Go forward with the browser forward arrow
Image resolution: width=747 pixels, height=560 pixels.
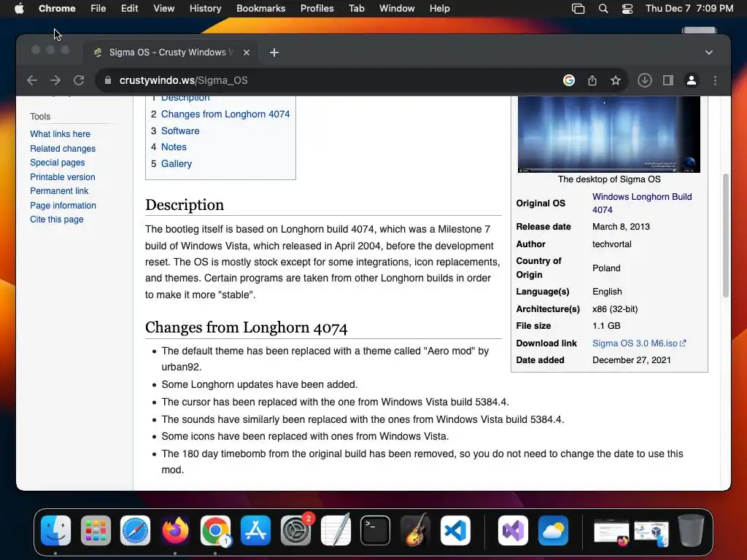(x=55, y=80)
